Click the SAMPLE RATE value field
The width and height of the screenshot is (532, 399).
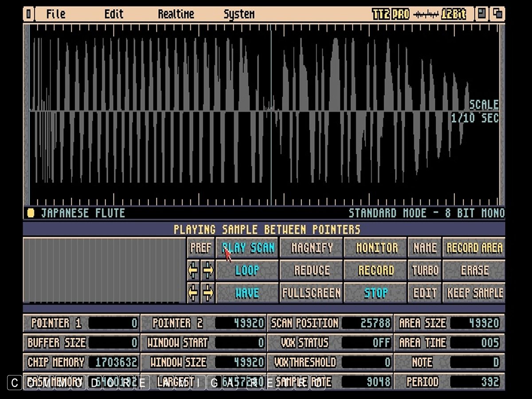[366, 382]
